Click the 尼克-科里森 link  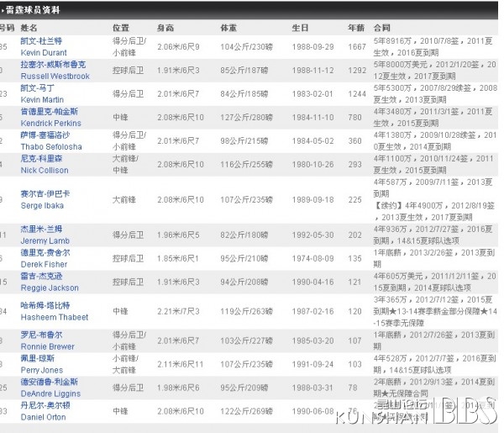click(x=41, y=158)
